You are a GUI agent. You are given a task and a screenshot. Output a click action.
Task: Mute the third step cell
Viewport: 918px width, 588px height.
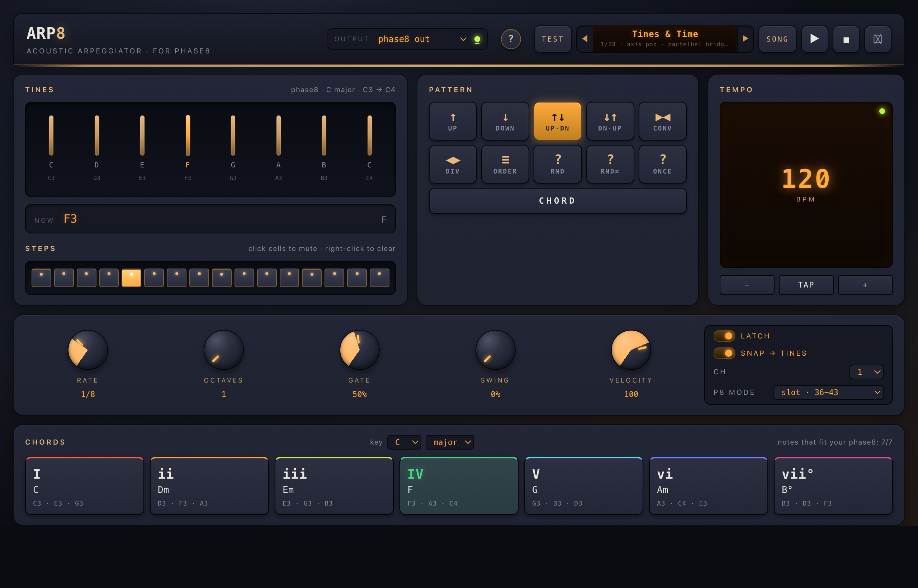(86, 278)
